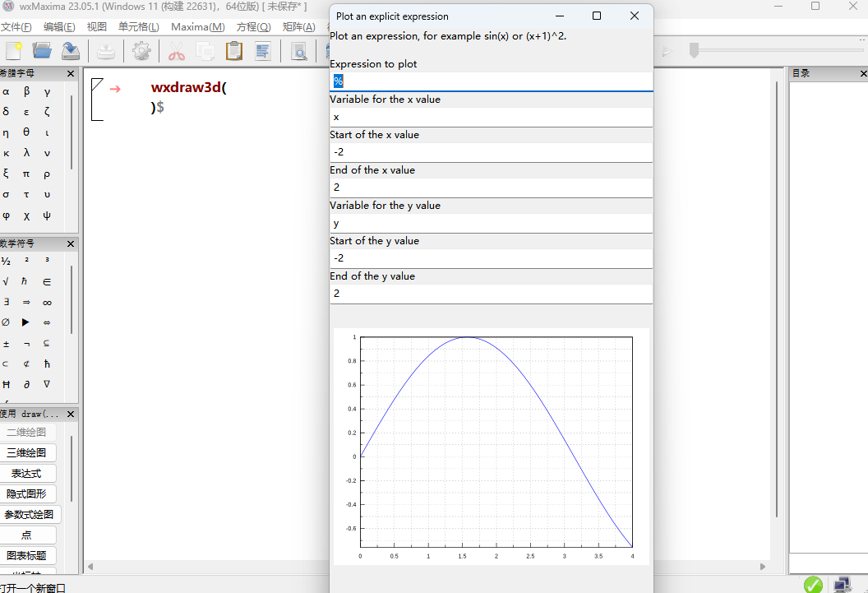The height and width of the screenshot is (593, 868).
Task: Insert the Greek letter alpha symbol
Action: coord(7,91)
